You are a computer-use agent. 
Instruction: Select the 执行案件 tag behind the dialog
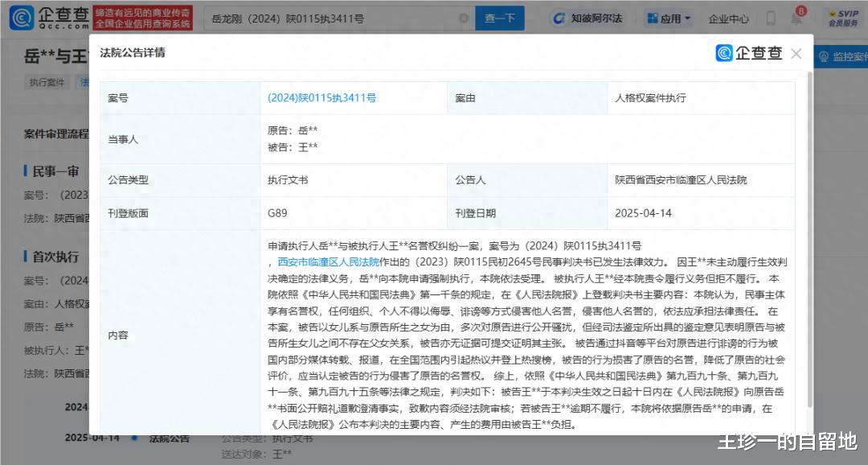click(47, 83)
